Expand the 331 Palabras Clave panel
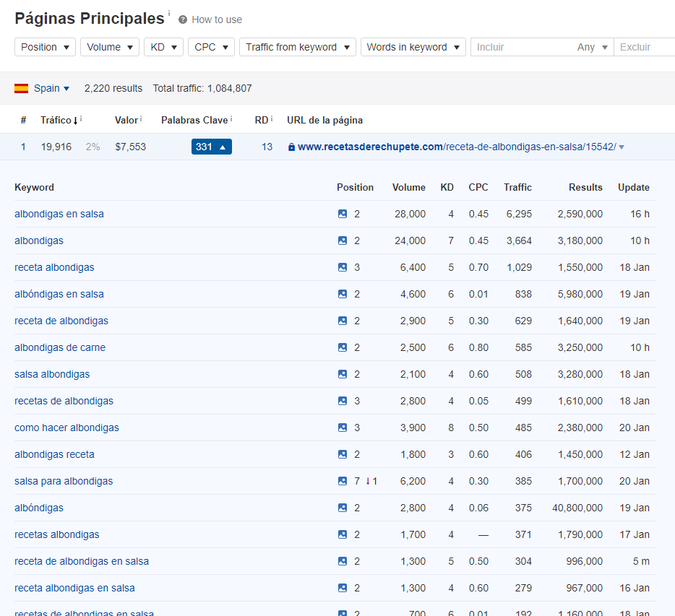675x616 pixels. tap(211, 146)
